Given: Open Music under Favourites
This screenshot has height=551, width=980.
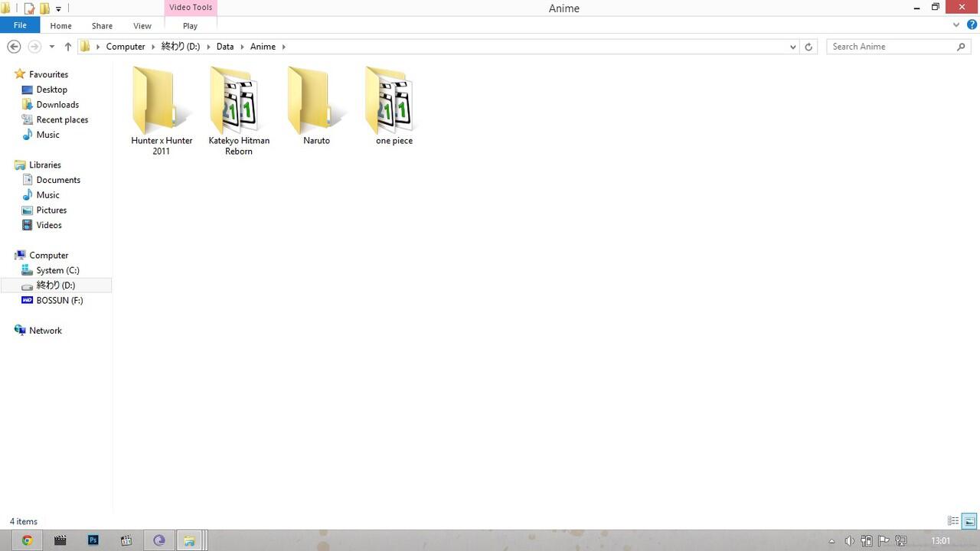Looking at the screenshot, I should (47, 135).
